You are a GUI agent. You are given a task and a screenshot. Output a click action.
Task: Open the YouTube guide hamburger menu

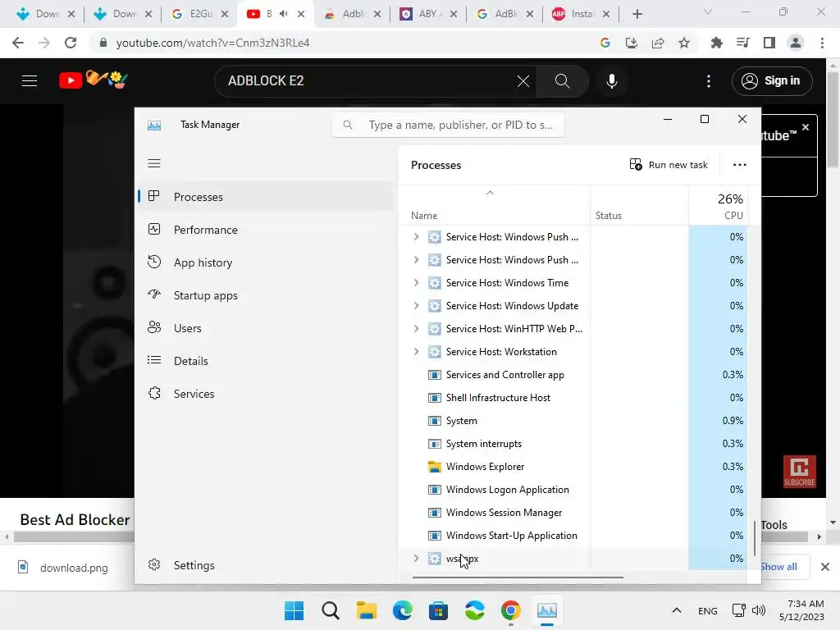coord(30,81)
